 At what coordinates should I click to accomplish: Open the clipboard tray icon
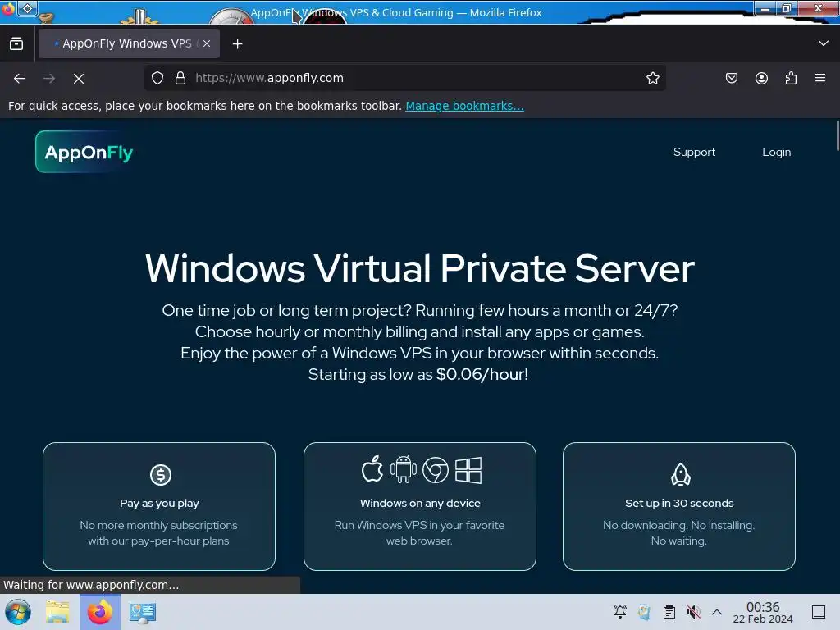[x=669, y=612]
